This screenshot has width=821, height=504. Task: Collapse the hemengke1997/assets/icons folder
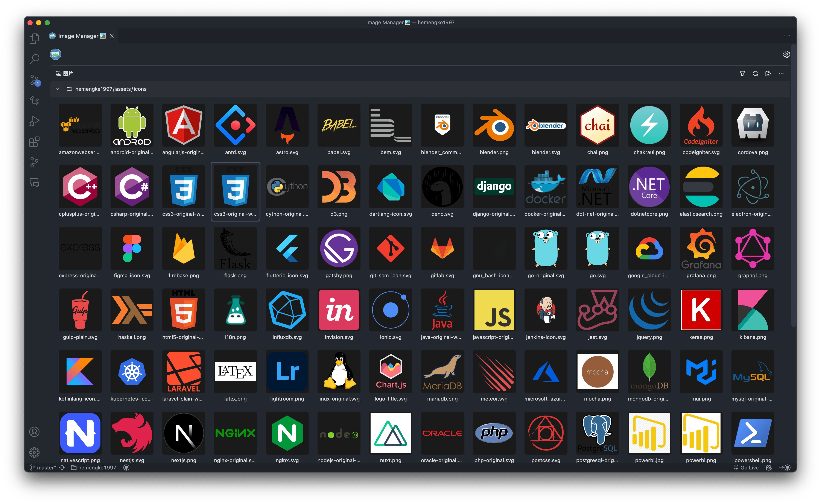58,89
